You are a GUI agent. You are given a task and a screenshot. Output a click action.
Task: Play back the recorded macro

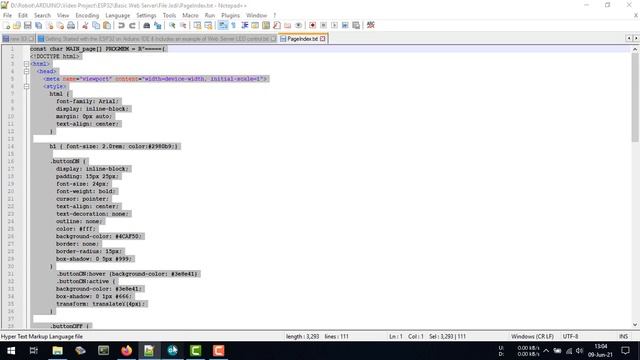pos(334,25)
